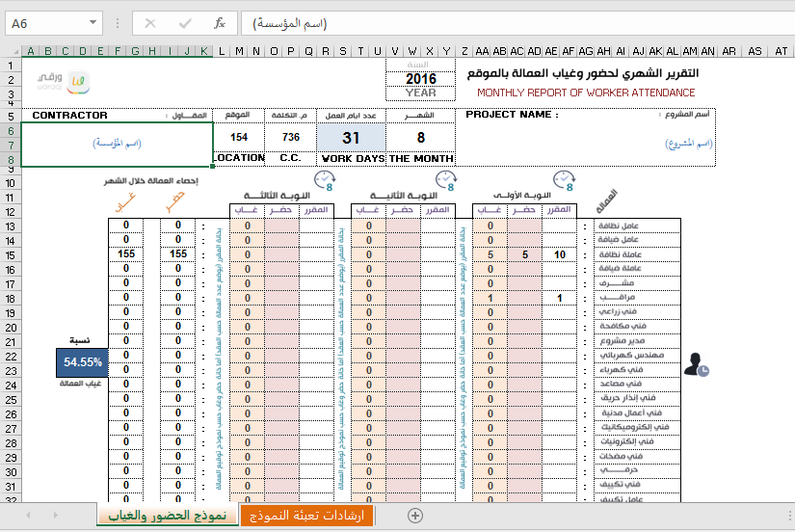Click the Insert Function fx icon
This screenshot has width=795, height=532.
tap(219, 23)
